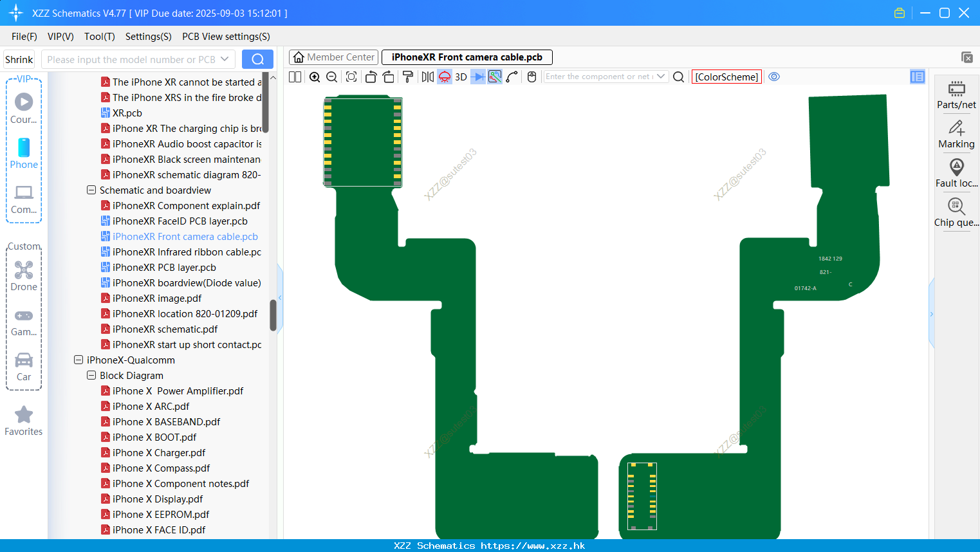Image resolution: width=980 pixels, height=552 pixels.
Task: Open Favorites
Action: (x=24, y=421)
